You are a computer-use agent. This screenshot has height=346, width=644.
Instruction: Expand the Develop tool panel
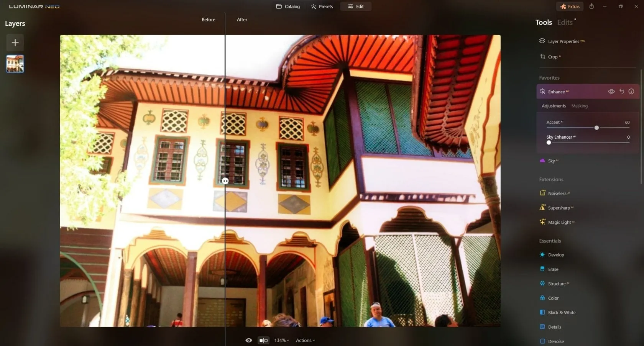pyautogui.click(x=556, y=255)
